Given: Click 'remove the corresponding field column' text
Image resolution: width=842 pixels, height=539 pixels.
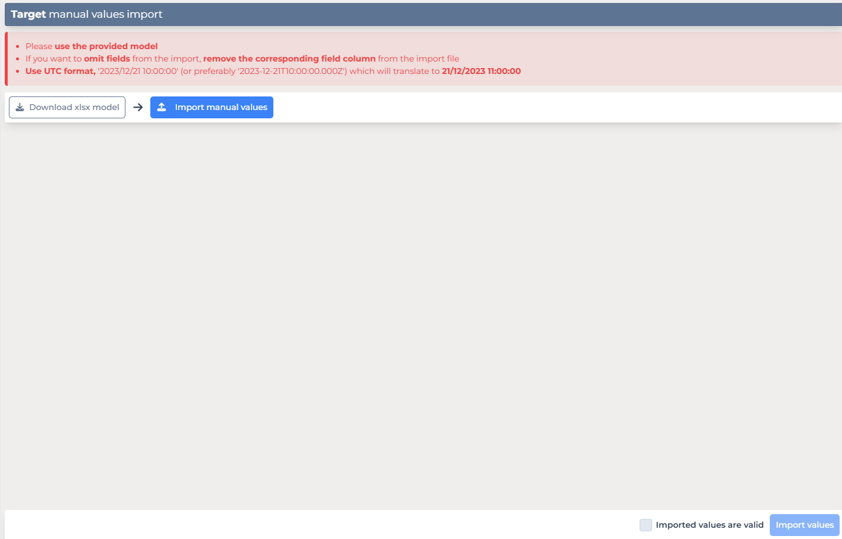Looking at the screenshot, I should [289, 59].
